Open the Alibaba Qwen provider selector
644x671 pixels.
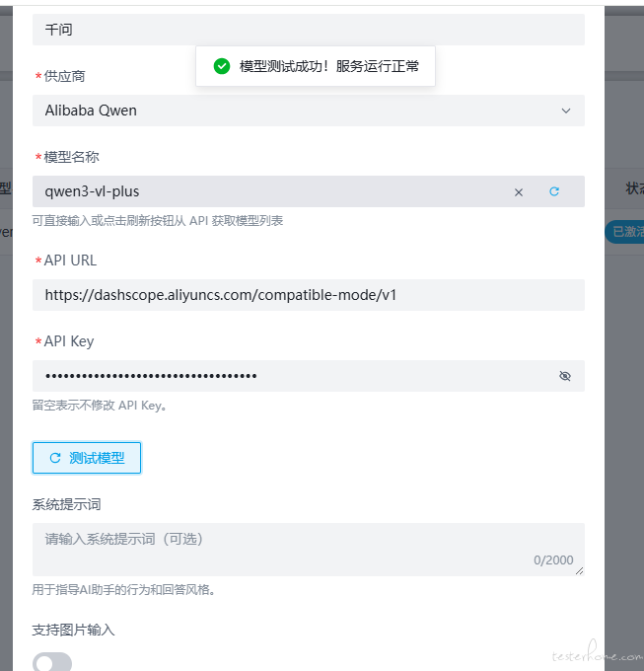[296, 111]
